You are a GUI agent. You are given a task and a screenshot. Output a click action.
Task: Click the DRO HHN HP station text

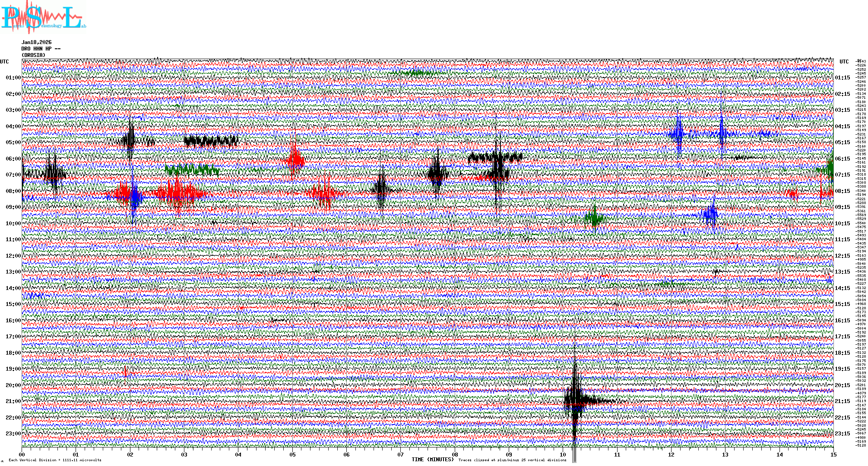click(x=41, y=49)
